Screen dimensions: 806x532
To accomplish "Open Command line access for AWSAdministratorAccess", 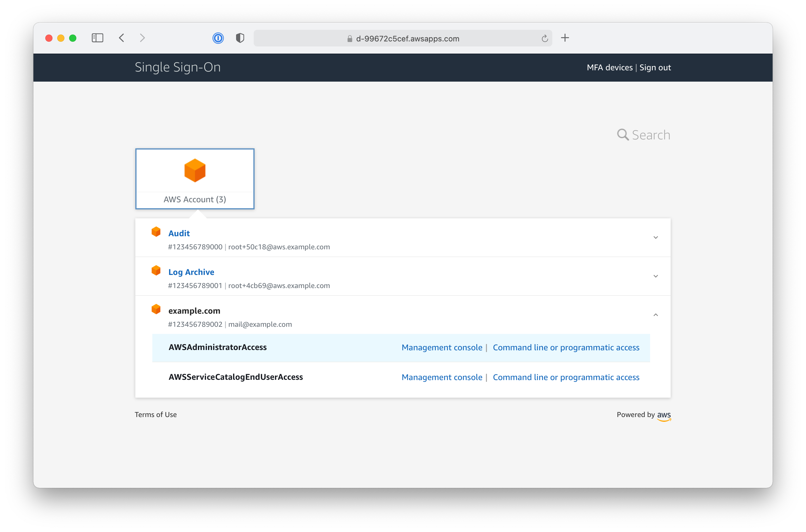I will (566, 347).
